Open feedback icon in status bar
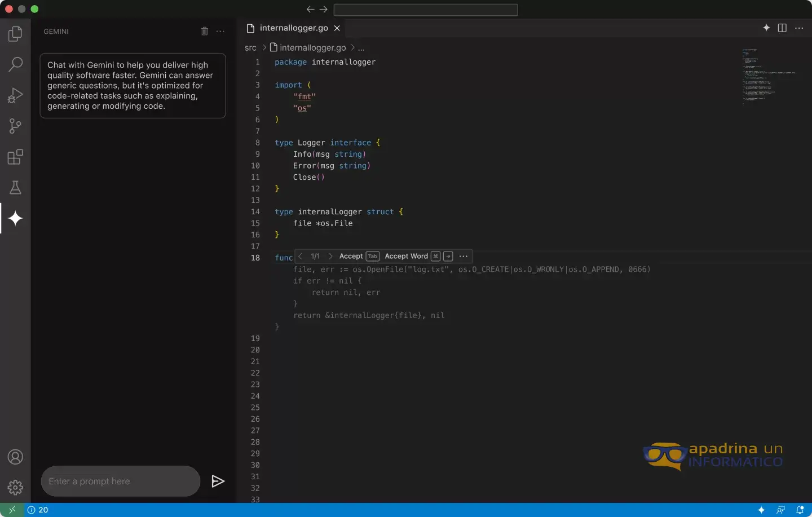The image size is (812, 517). point(780,510)
